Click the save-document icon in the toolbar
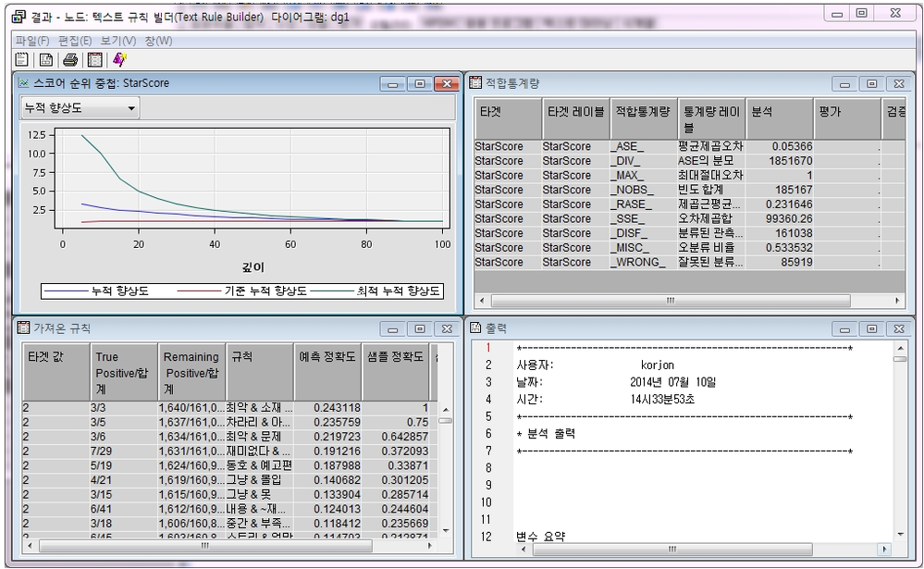This screenshot has height=569, width=924. (46, 59)
